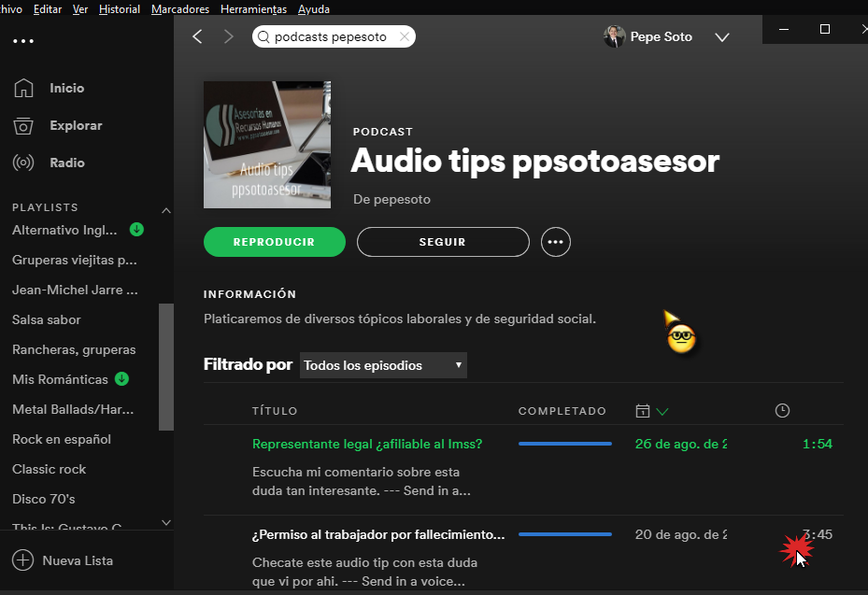The height and width of the screenshot is (595, 868).
Task: Open the Historial menu
Action: point(120,8)
